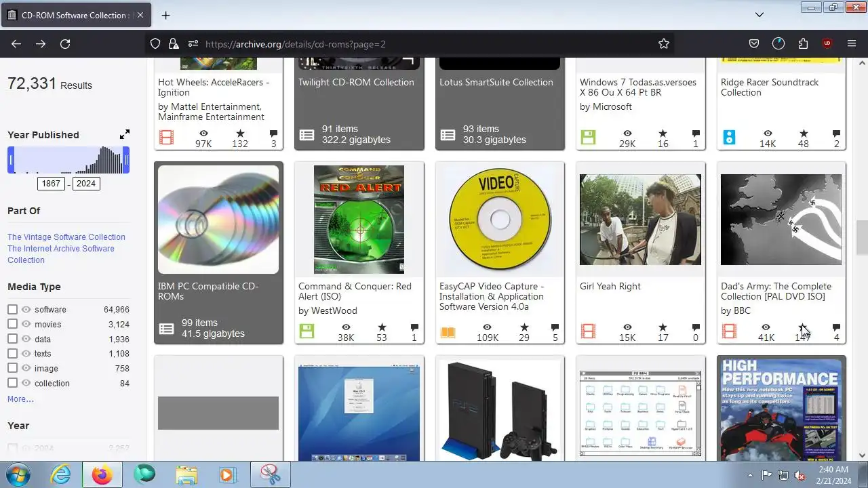
Task: Click left handle of year range slider
Action: coord(11,161)
